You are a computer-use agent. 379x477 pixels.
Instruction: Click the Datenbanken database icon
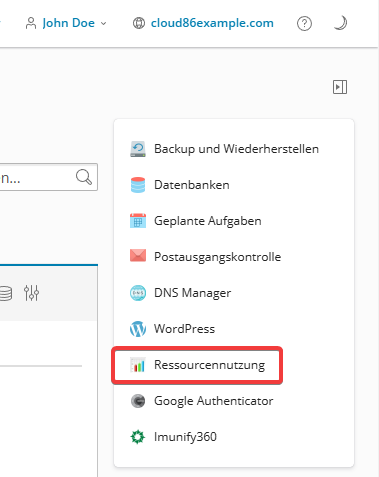tap(138, 185)
